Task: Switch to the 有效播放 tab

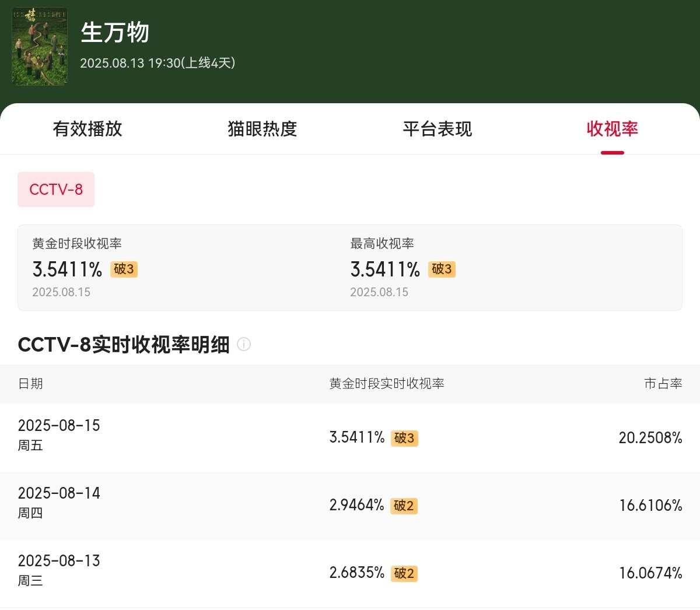Action: (x=87, y=129)
